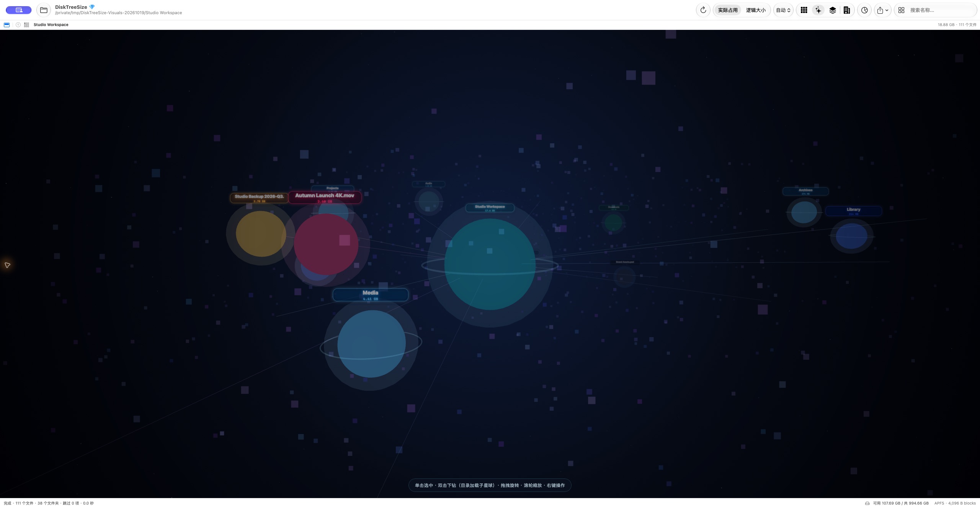The image size is (980, 508).
Task: Toggle the blue panel layout icon
Action: pos(7,25)
